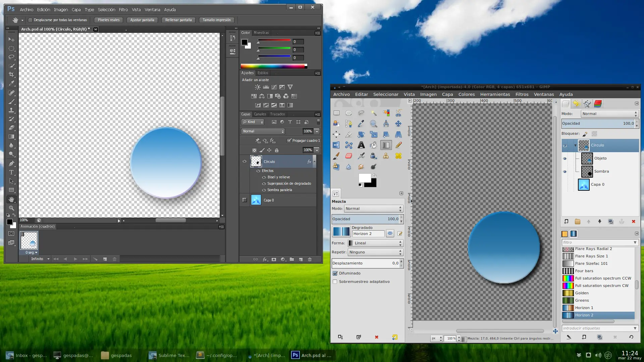The width and height of the screenshot is (644, 362).
Task: Select Golden gradient in GIMP list
Action: click(x=598, y=293)
